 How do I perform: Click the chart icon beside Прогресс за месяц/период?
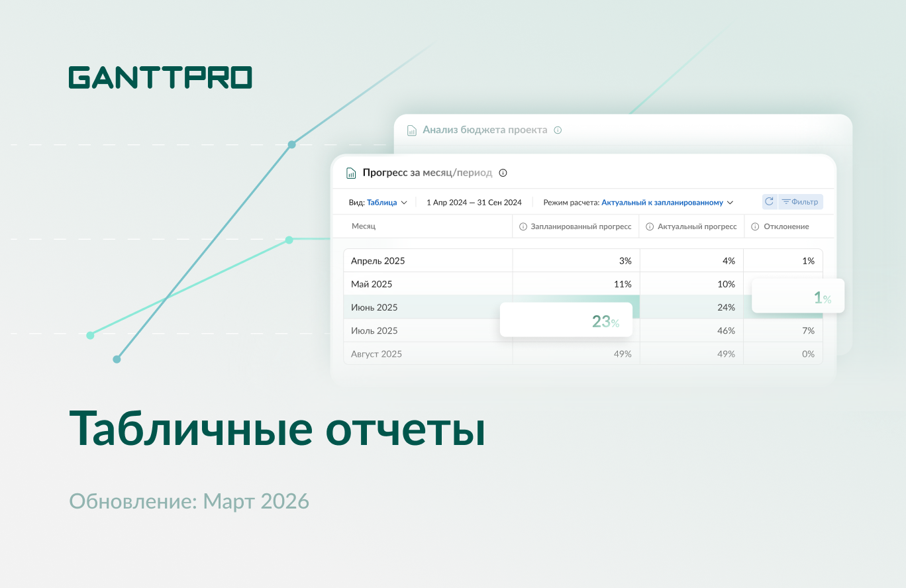coord(350,172)
